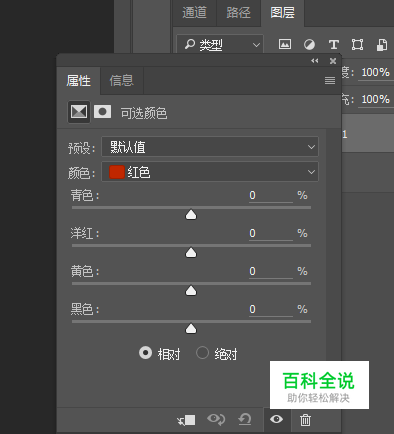The width and height of the screenshot is (394, 434).
Task: Select the 绝对 (Absolute) radio button
Action: pos(202,353)
